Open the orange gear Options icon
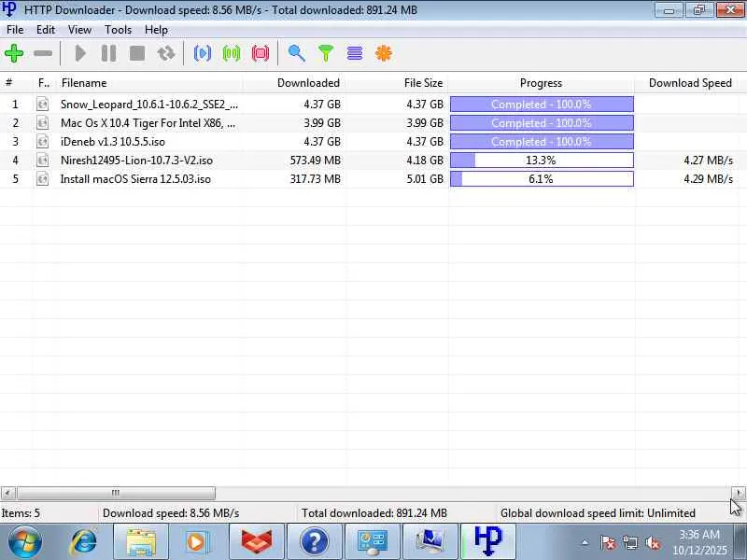This screenshot has height=560, width=747. pyautogui.click(x=384, y=53)
